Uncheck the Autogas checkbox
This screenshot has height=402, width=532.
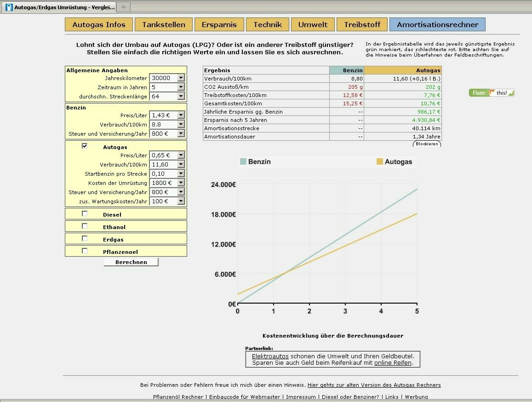[85, 146]
